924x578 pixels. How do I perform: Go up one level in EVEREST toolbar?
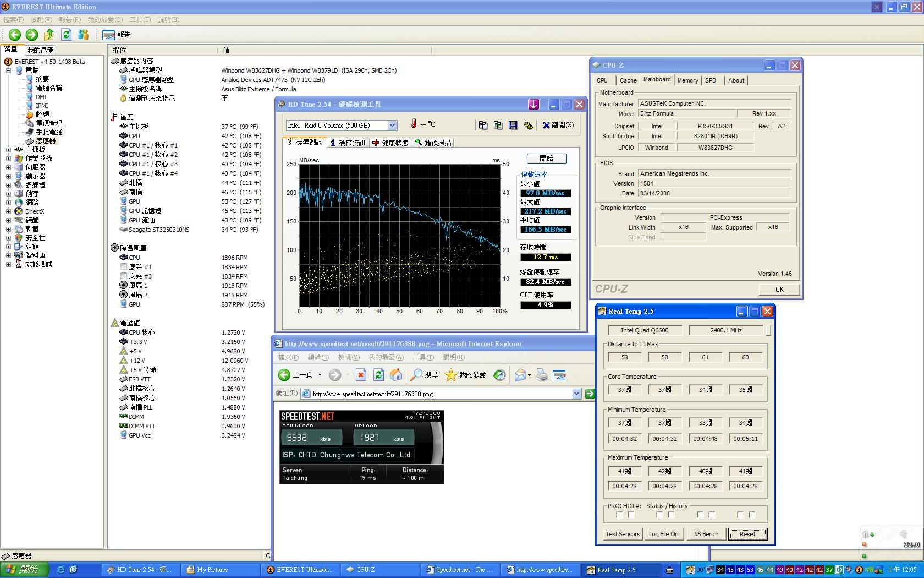(49, 35)
